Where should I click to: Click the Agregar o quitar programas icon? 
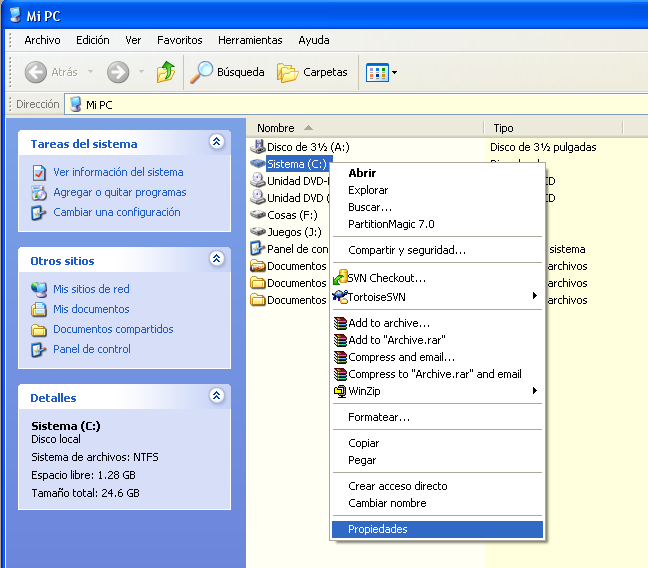(x=39, y=193)
